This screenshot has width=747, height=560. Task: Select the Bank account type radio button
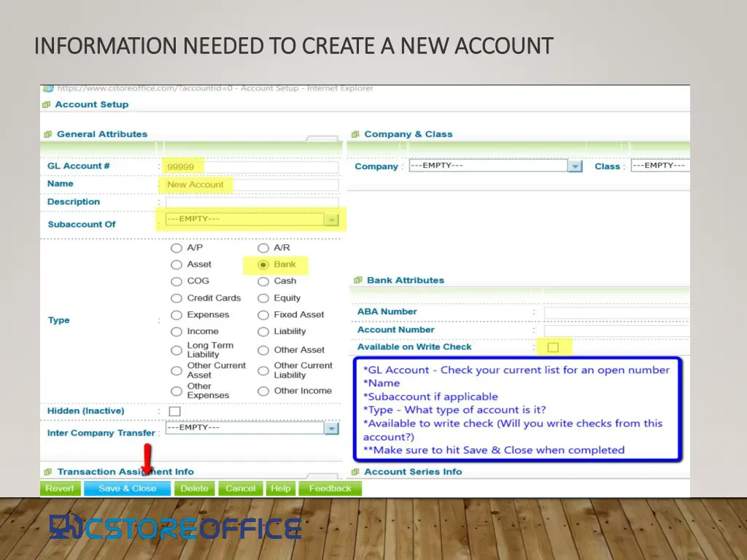263,264
